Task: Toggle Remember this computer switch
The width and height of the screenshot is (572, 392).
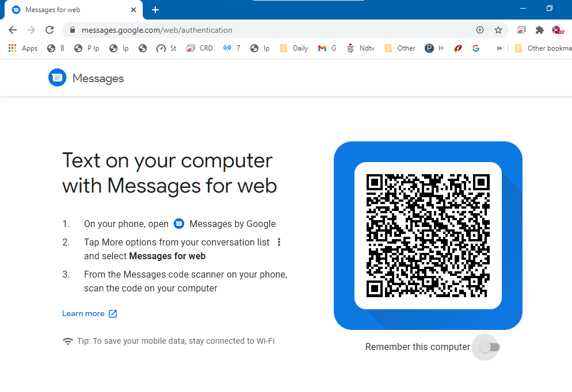Action: [490, 347]
